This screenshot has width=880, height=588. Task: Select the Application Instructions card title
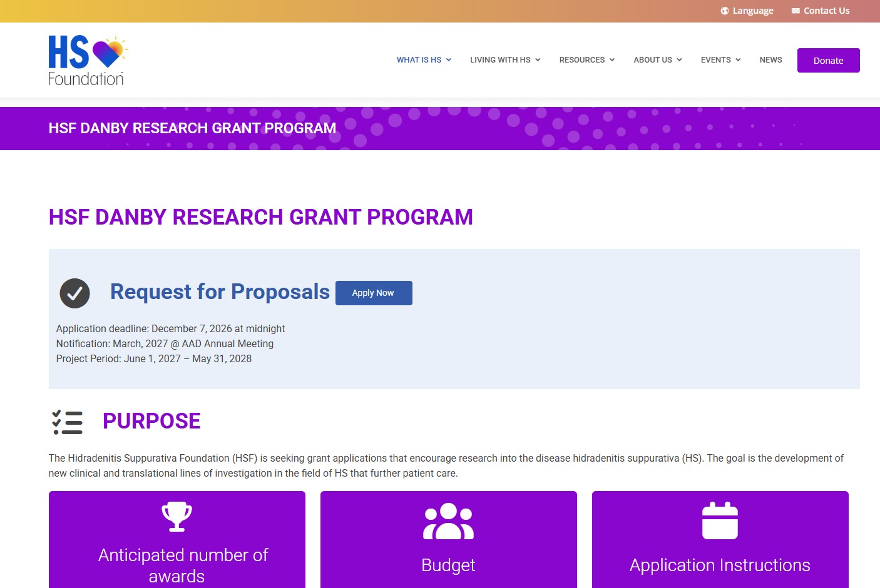click(720, 565)
